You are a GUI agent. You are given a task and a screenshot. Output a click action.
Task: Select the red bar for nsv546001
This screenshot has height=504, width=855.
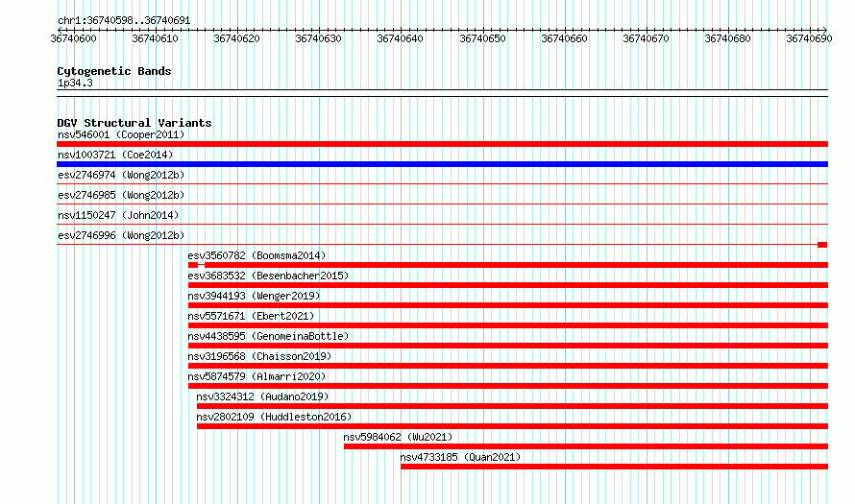click(442, 144)
